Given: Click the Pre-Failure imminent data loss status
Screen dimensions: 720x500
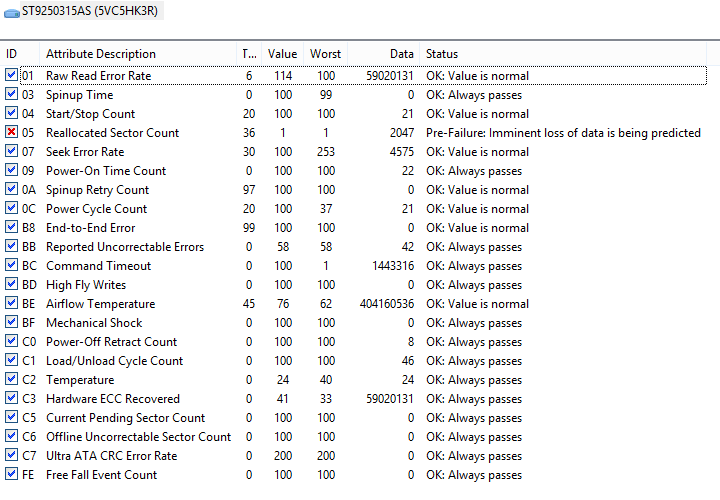Looking at the screenshot, I should (563, 133).
